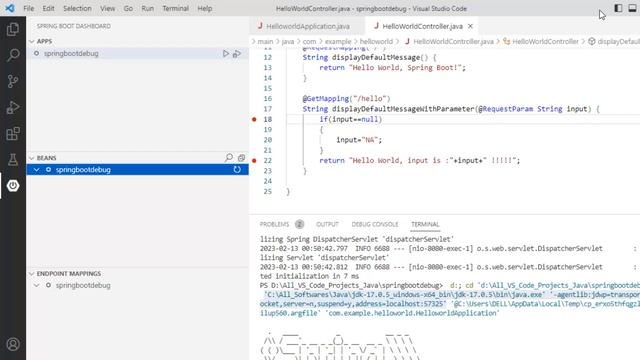The height and width of the screenshot is (360, 640).
Task: Collapse the ENDPOINT MAPPINGS section
Action: click(32, 273)
